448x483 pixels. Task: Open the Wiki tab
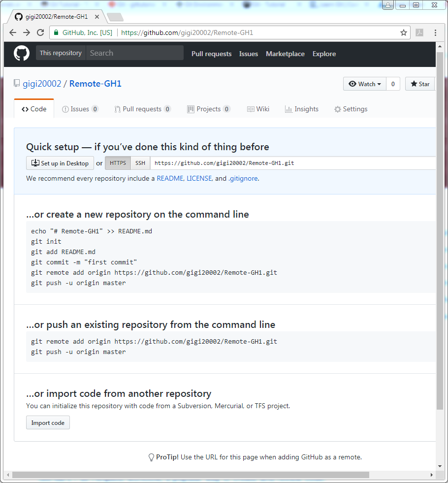point(258,109)
